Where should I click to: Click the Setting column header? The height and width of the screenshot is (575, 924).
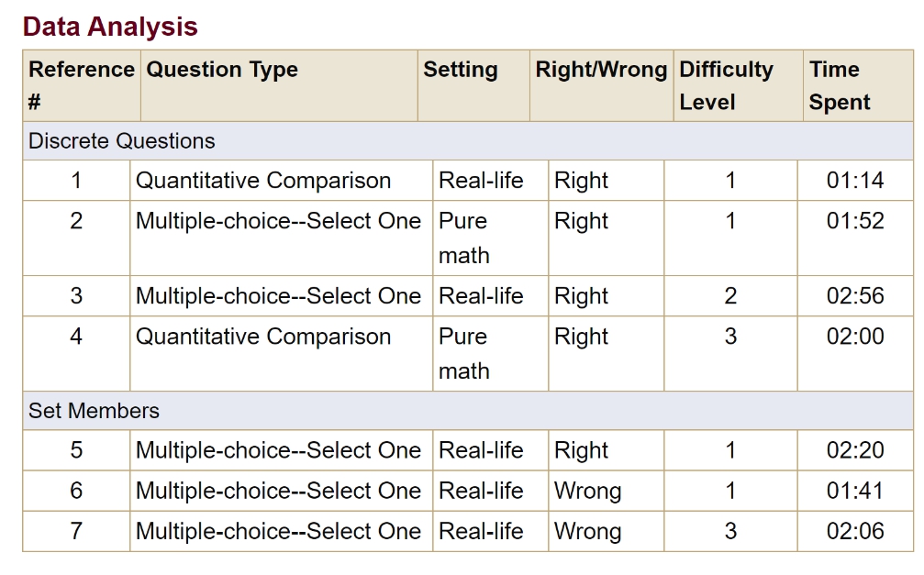click(461, 70)
